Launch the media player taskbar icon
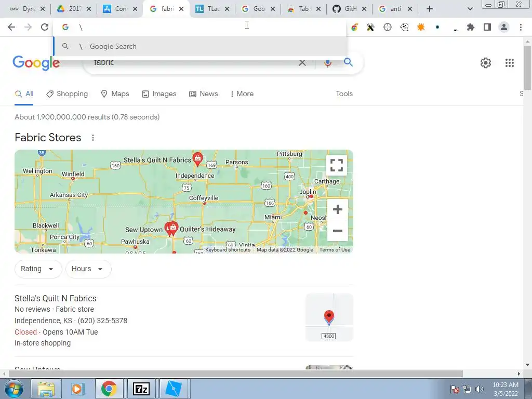532x399 pixels. (77, 389)
